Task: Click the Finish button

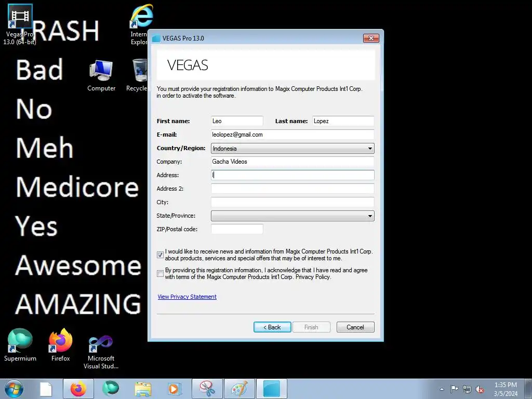Action: coord(311,327)
